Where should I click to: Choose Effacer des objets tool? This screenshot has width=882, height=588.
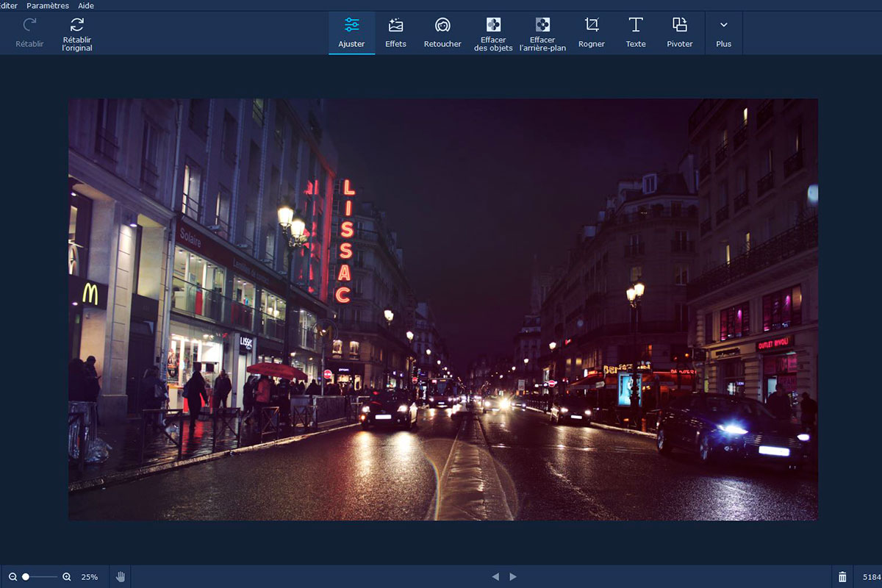pyautogui.click(x=493, y=33)
